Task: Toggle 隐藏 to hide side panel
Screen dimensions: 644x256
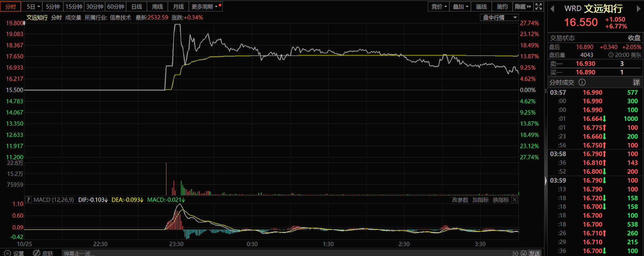Action: [x=523, y=7]
